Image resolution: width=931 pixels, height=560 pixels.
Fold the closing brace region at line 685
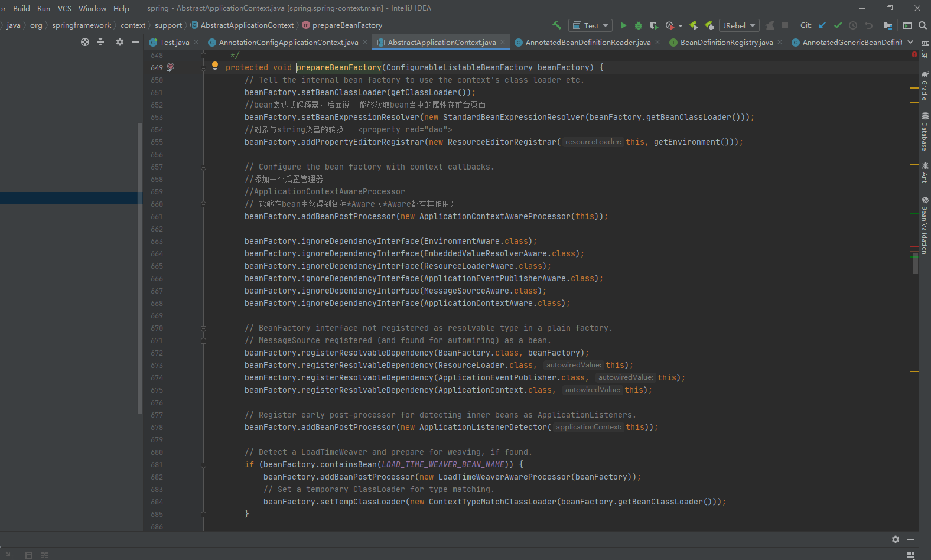click(x=203, y=515)
